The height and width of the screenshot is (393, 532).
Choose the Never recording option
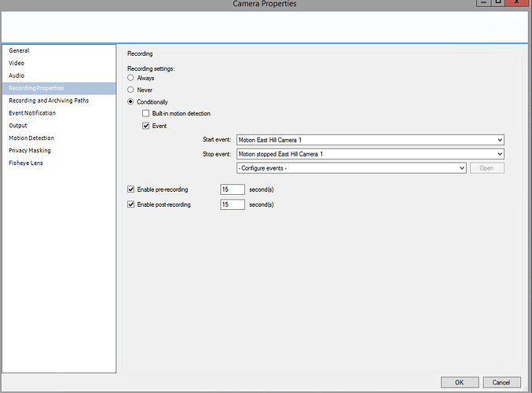click(131, 90)
